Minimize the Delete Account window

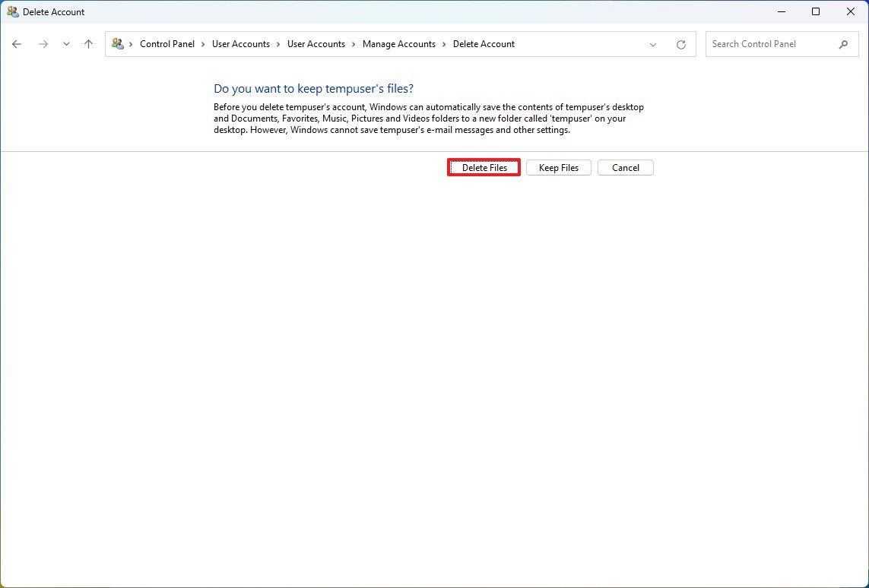click(782, 11)
